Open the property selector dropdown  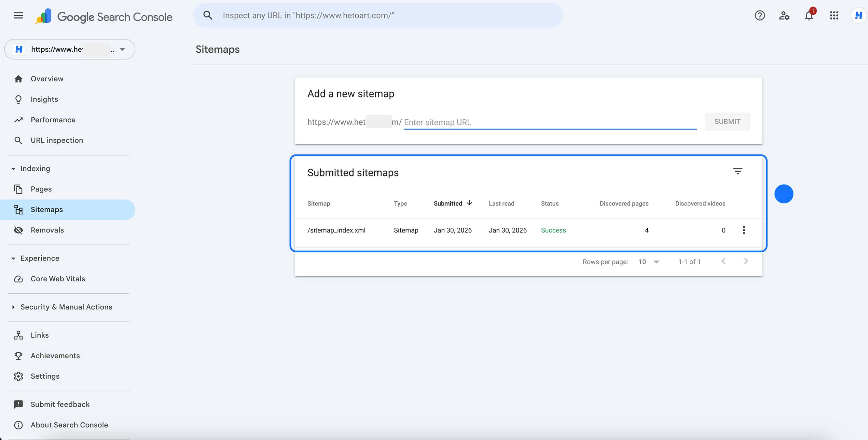pyautogui.click(x=122, y=49)
